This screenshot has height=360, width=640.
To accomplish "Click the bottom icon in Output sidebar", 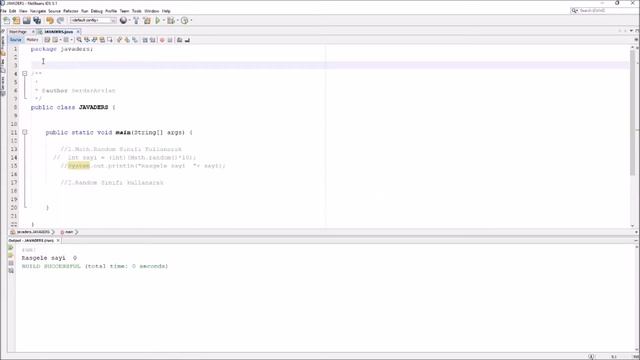I will [11, 271].
